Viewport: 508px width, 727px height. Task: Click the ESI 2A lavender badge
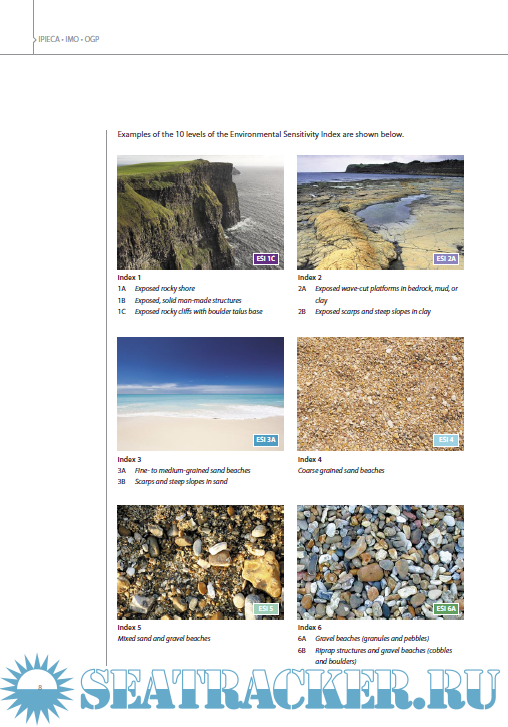pyautogui.click(x=446, y=258)
